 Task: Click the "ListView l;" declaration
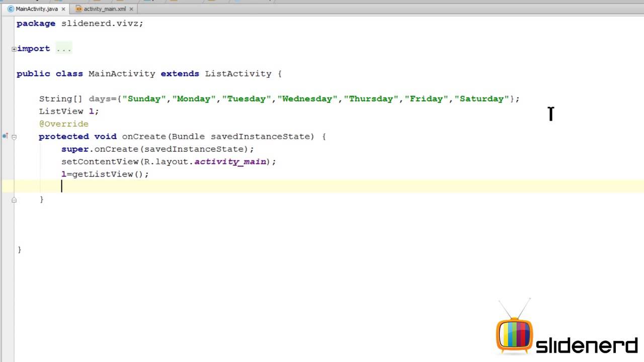tap(69, 112)
